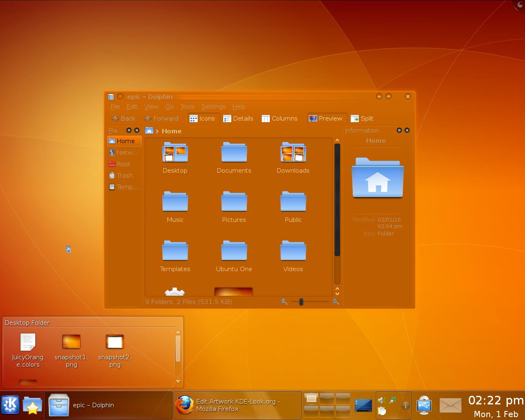The height and width of the screenshot is (420, 525).
Task: Open favorites folder icon in panel
Action: coord(32,405)
